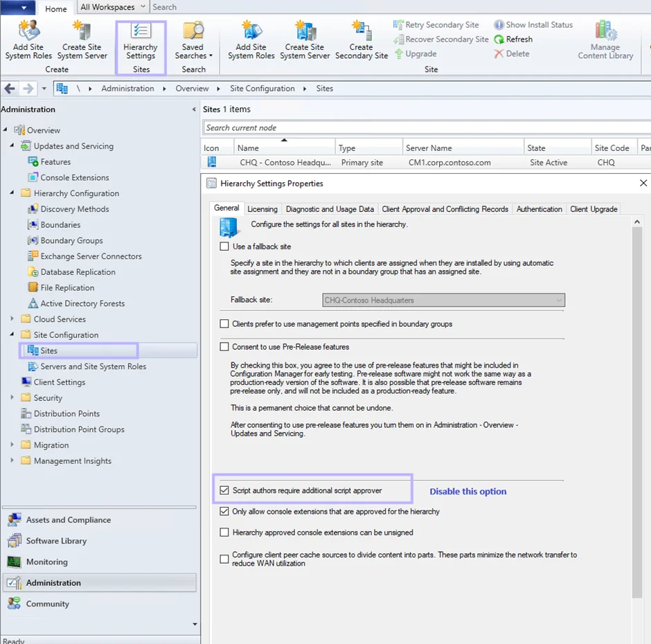
Task: Collapse the Overview tree node
Action: click(5, 130)
